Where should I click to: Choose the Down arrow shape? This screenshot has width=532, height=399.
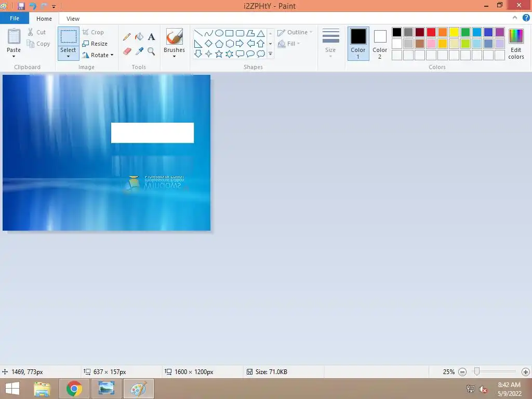pos(198,54)
